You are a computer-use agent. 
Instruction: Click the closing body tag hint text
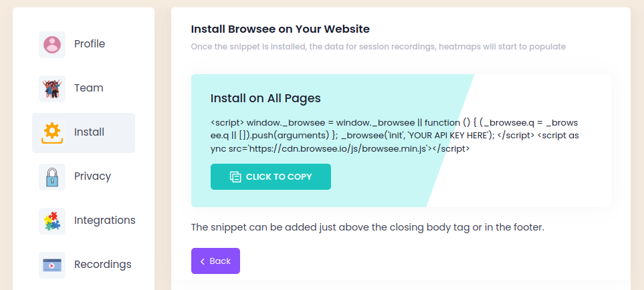click(367, 227)
